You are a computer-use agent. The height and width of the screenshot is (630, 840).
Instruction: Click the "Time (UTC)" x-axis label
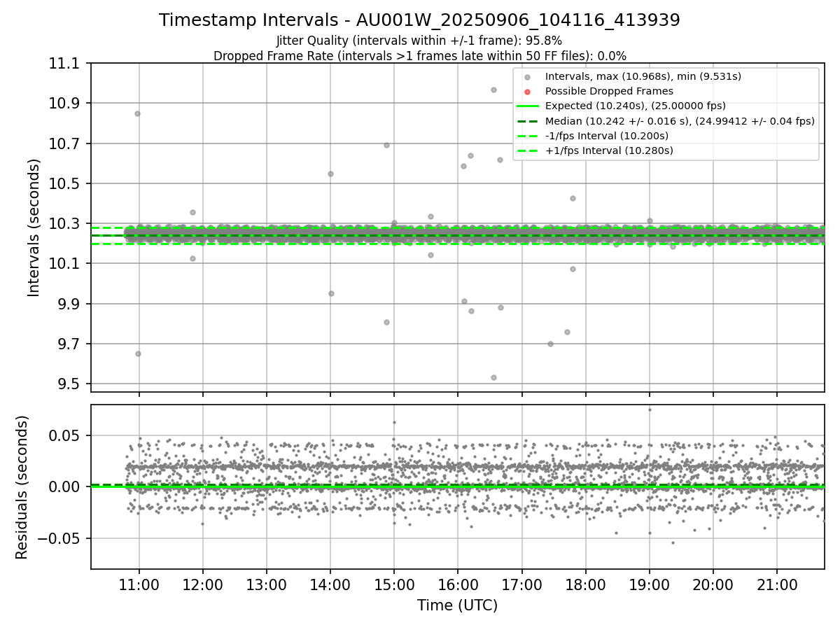point(457,605)
